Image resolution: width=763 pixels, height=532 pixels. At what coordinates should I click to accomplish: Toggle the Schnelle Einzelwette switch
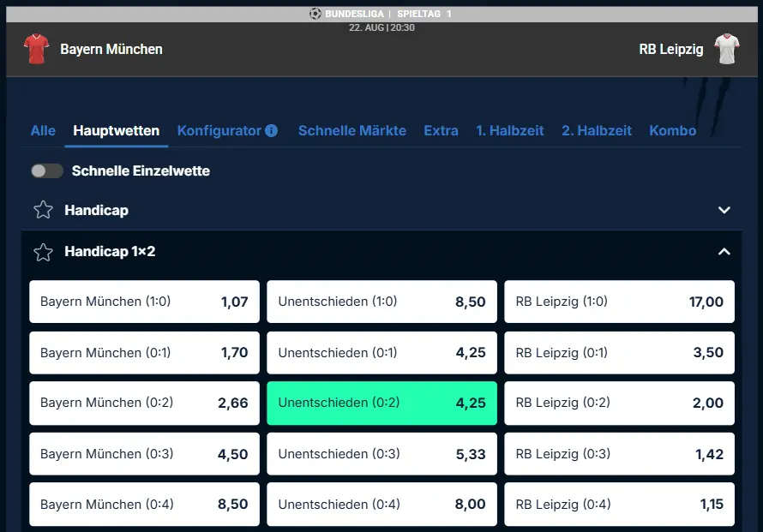coord(47,170)
